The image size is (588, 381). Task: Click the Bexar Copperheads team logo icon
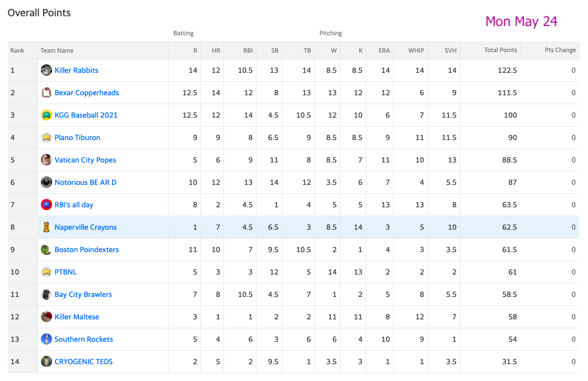click(x=46, y=92)
